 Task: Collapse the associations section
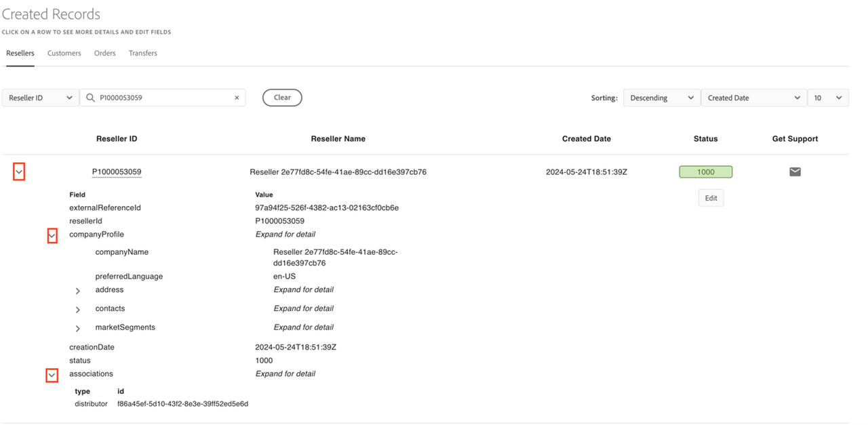(x=52, y=375)
